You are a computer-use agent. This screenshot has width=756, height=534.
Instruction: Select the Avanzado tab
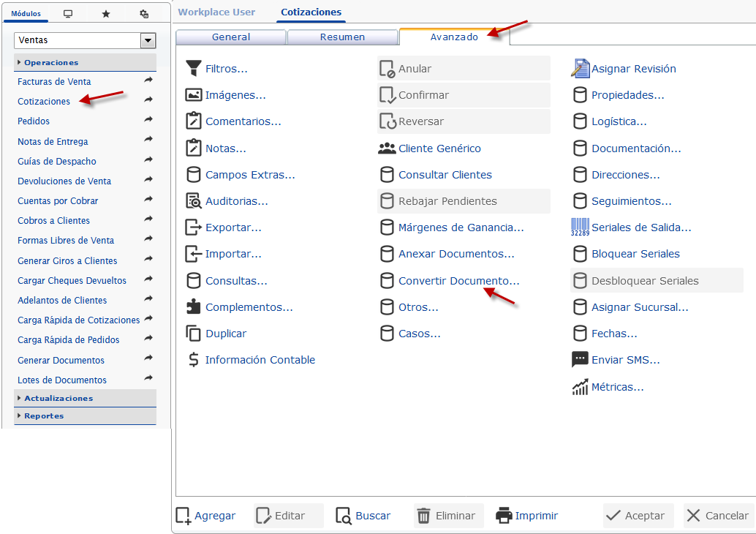(454, 37)
